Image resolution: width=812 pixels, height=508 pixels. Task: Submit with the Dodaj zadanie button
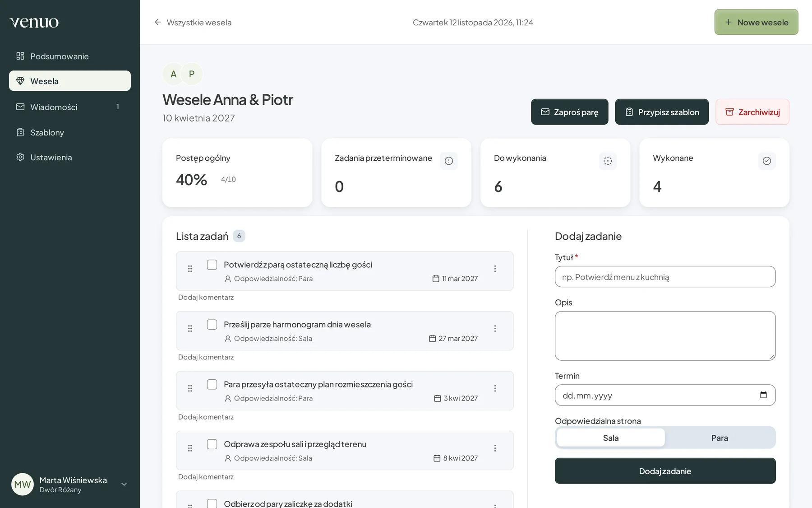point(665,471)
